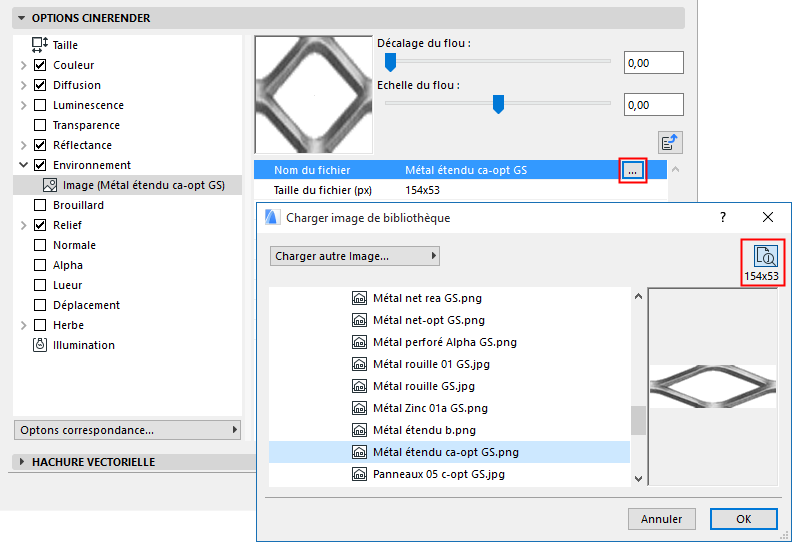792x542 pixels.
Task: Enable the Brouillard checkbox
Action: [40, 205]
